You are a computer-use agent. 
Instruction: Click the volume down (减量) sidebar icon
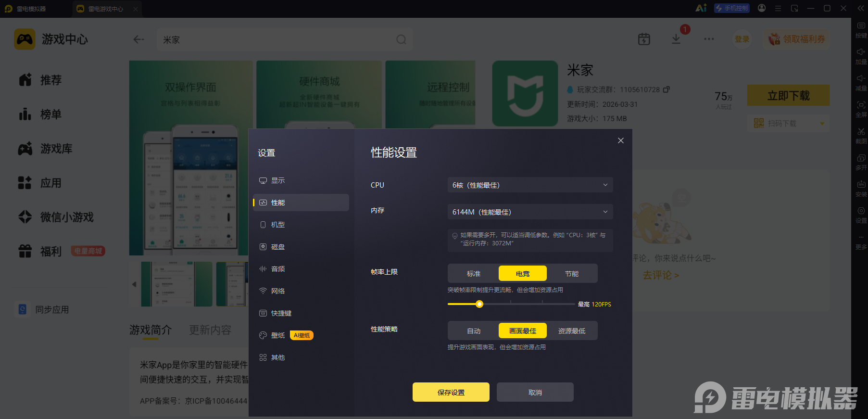(861, 83)
